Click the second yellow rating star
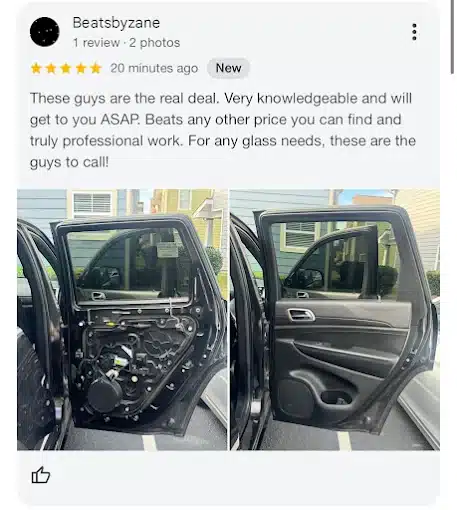 point(51,68)
